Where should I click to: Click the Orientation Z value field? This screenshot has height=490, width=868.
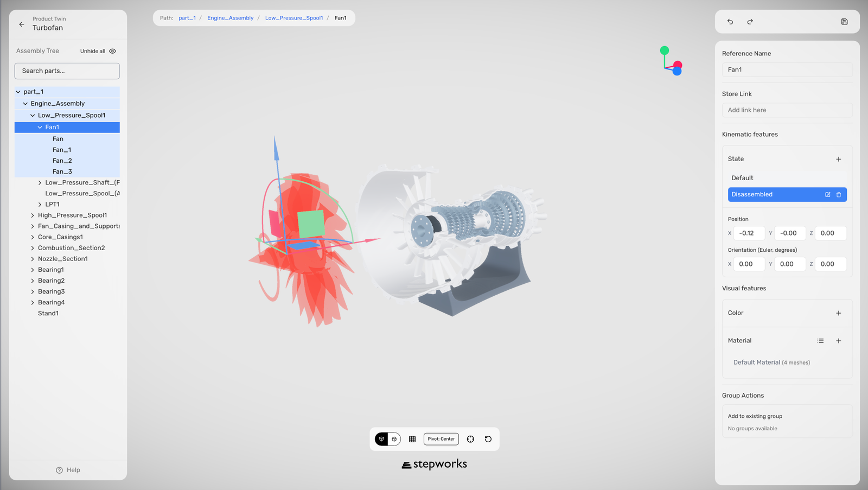[831, 264]
